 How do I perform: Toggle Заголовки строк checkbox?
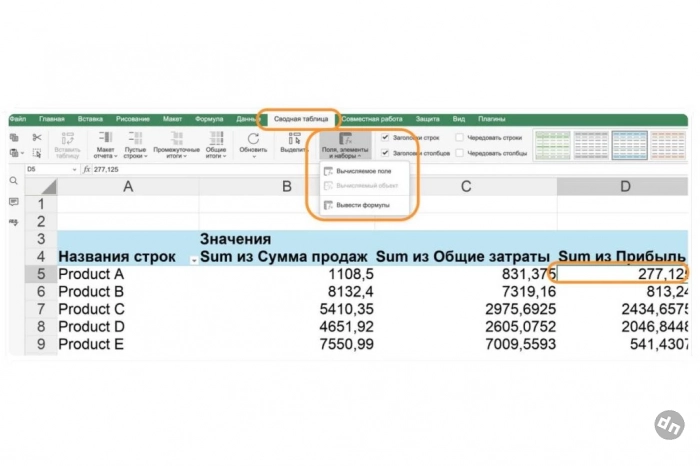tap(385, 137)
